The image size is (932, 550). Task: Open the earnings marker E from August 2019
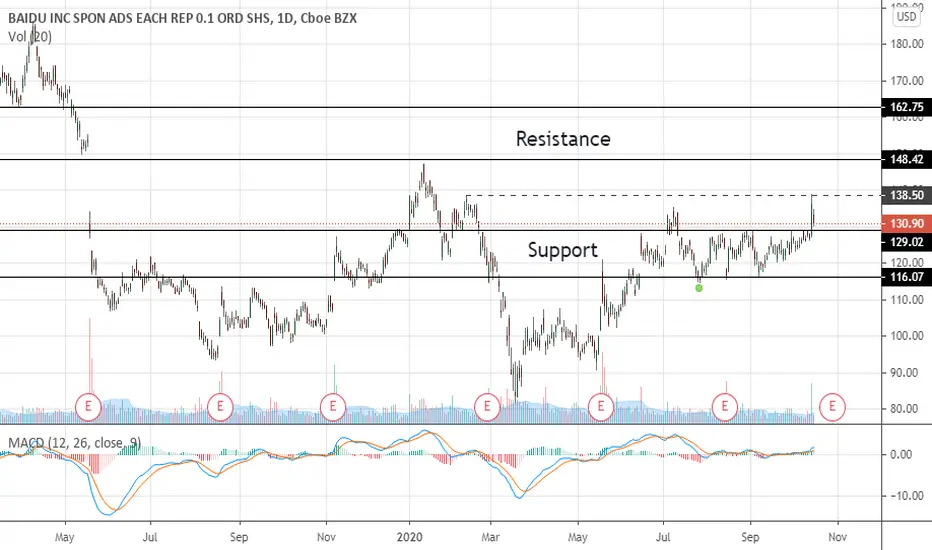tap(220, 407)
